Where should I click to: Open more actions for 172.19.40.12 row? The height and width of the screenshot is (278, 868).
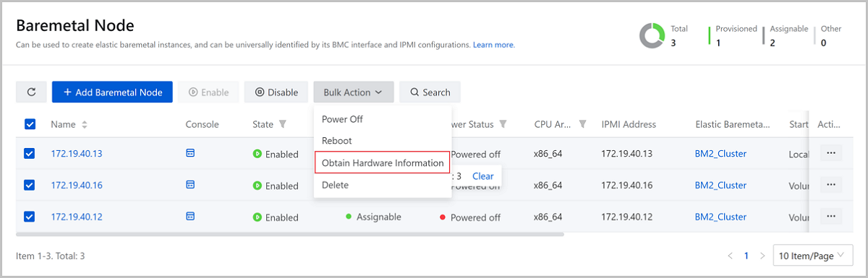click(831, 217)
